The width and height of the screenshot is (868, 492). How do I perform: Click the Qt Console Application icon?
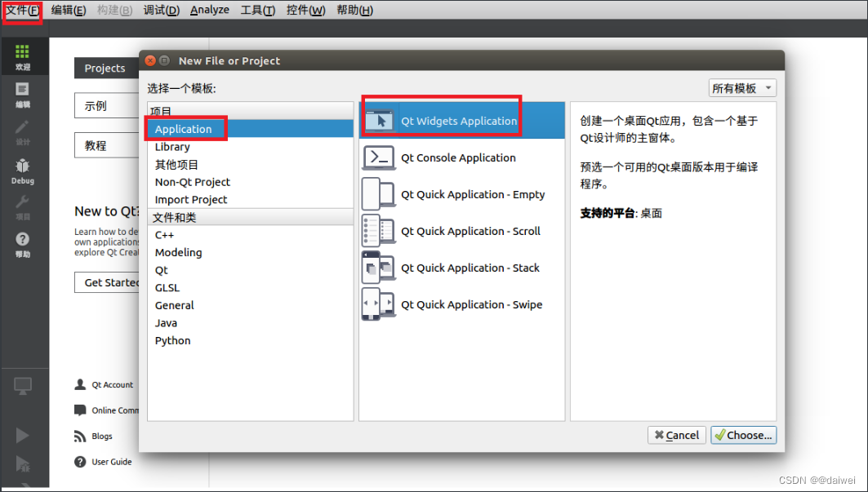click(x=379, y=157)
